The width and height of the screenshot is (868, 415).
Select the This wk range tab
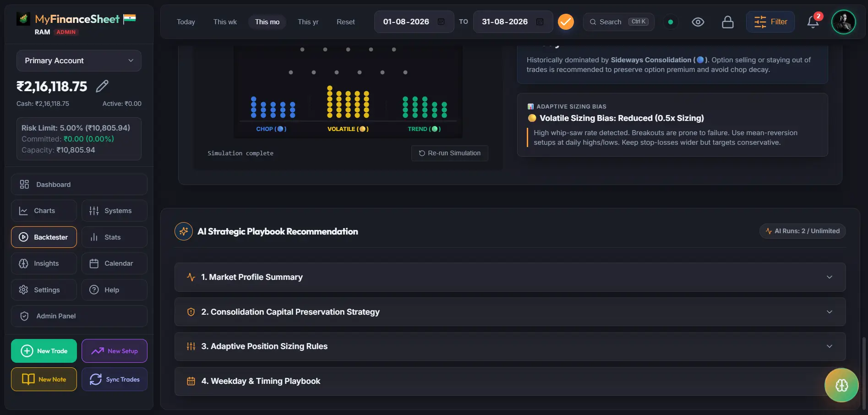(225, 22)
